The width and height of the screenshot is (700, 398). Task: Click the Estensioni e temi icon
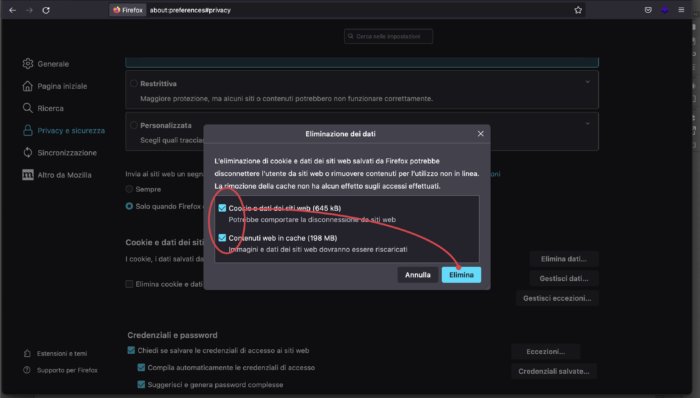27,353
